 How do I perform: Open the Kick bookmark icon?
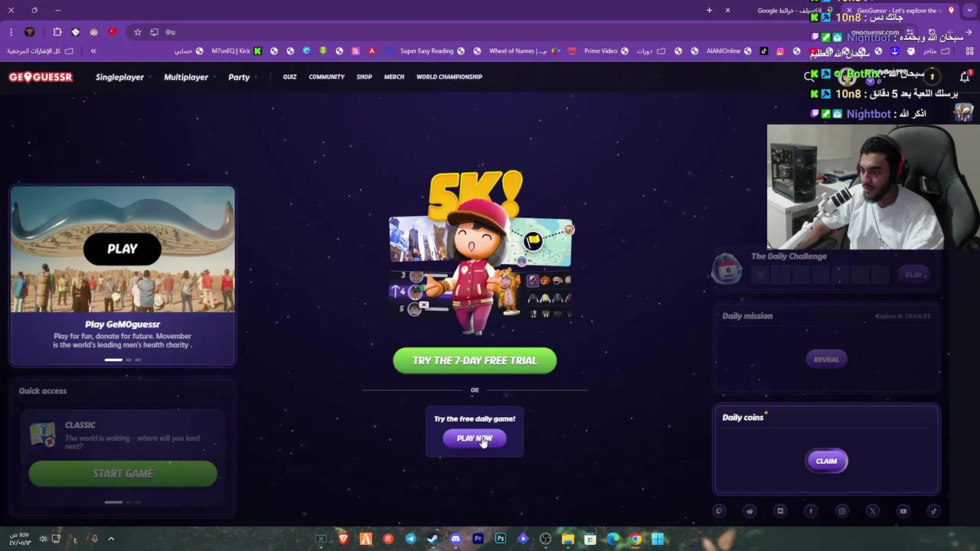click(x=257, y=51)
